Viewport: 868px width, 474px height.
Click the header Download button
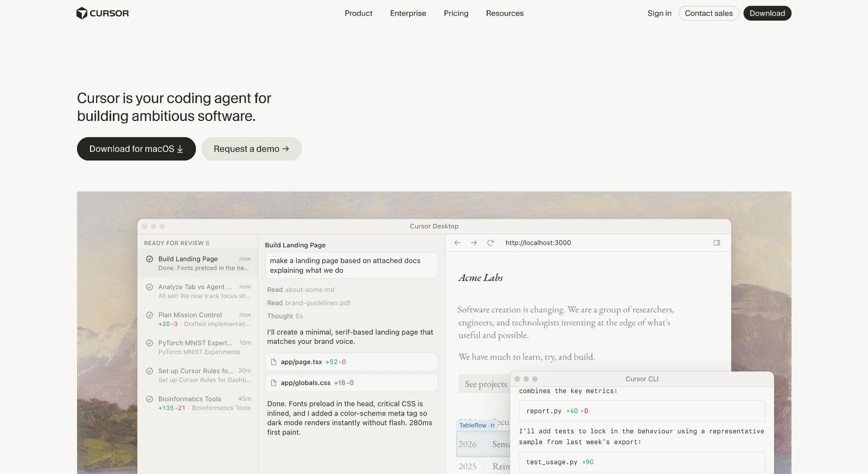[767, 13]
